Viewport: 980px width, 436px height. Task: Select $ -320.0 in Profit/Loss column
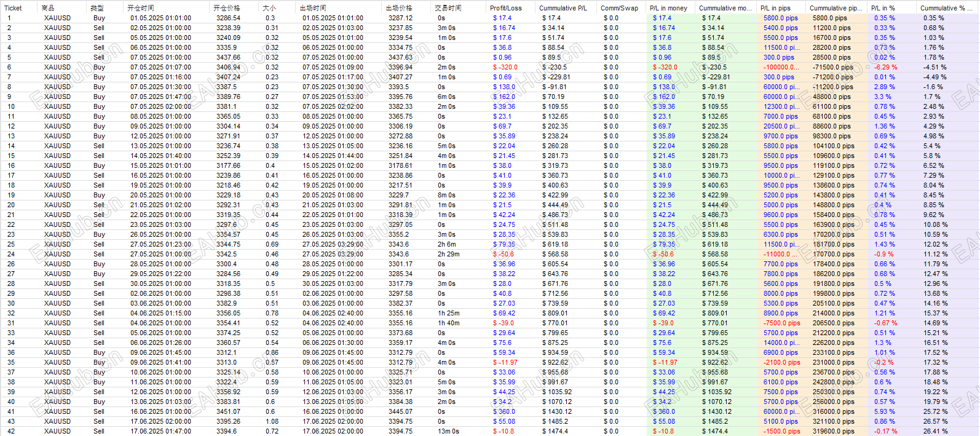[505, 67]
